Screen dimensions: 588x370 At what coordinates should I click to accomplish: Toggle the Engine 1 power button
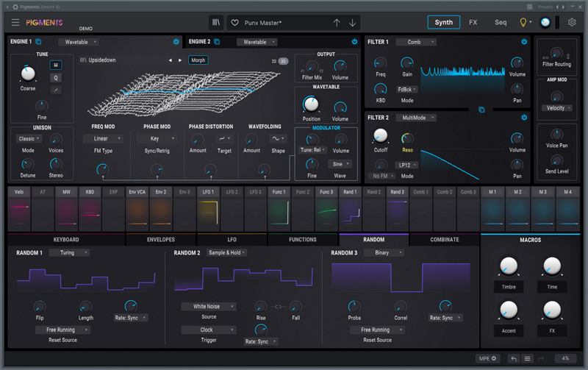pos(176,42)
